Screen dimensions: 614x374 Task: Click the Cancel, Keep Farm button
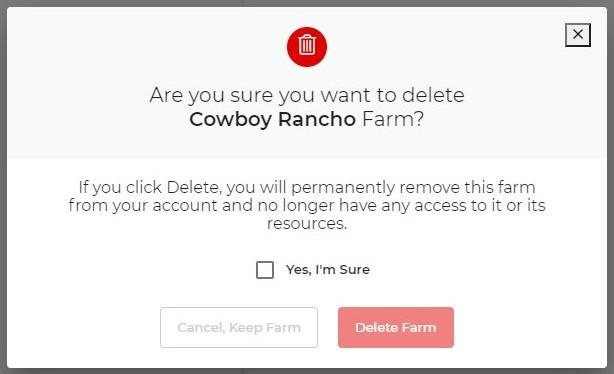coord(239,327)
